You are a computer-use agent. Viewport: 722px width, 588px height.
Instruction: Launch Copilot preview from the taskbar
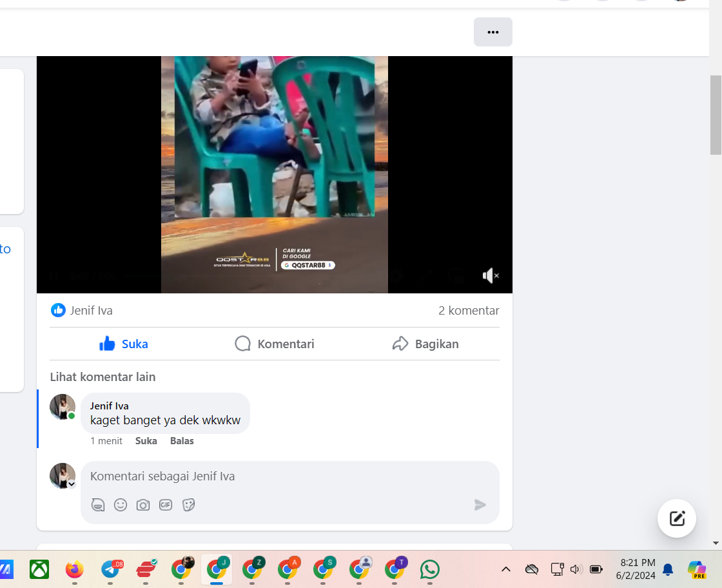[696, 569]
